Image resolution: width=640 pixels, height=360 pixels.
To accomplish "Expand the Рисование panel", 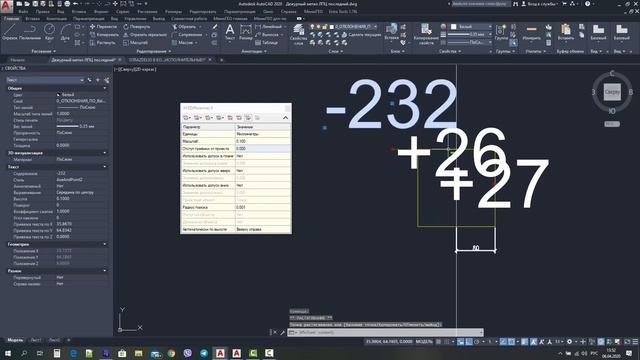I will 44,51.
